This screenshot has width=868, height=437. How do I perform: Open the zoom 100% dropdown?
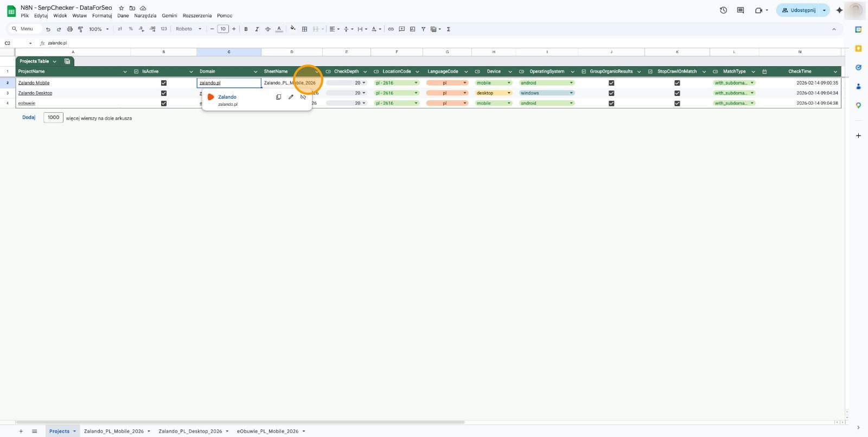[x=99, y=29]
